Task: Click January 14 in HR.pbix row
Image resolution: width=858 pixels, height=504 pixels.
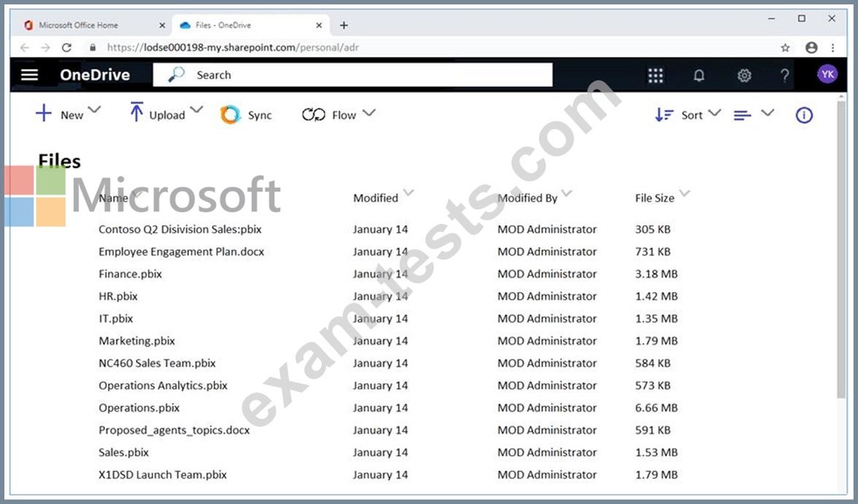Action: tap(380, 296)
